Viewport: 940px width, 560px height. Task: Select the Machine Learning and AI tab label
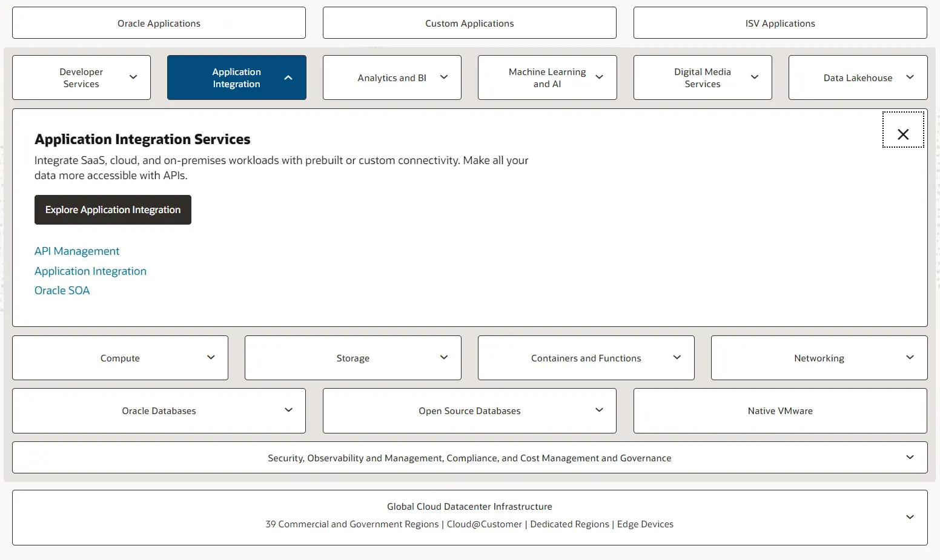click(547, 78)
